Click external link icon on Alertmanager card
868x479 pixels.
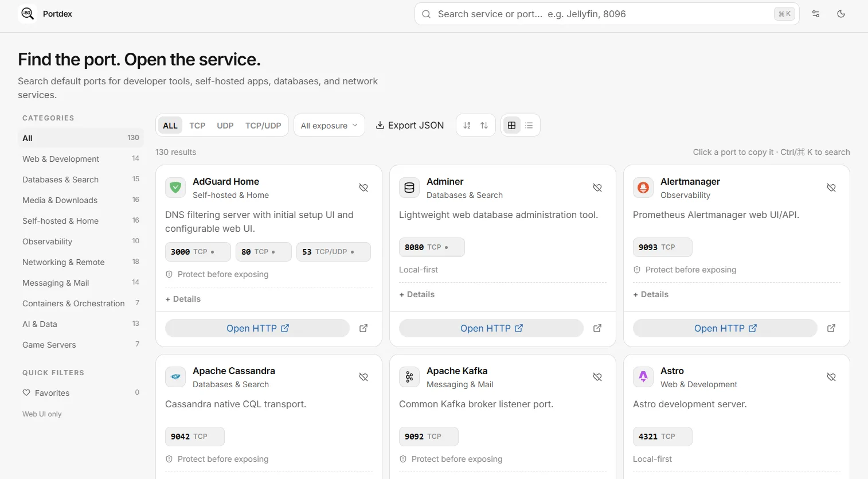click(x=831, y=328)
